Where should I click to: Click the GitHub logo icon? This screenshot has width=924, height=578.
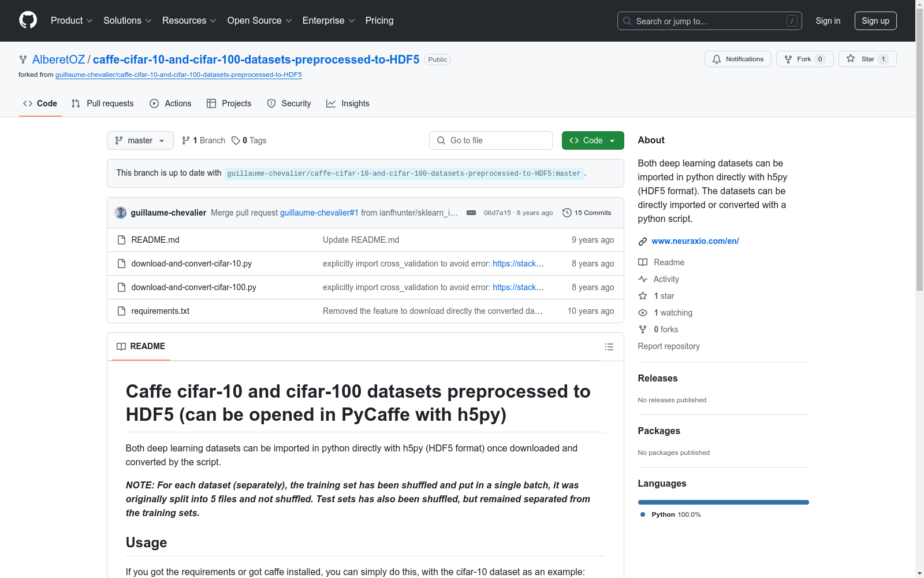[28, 20]
